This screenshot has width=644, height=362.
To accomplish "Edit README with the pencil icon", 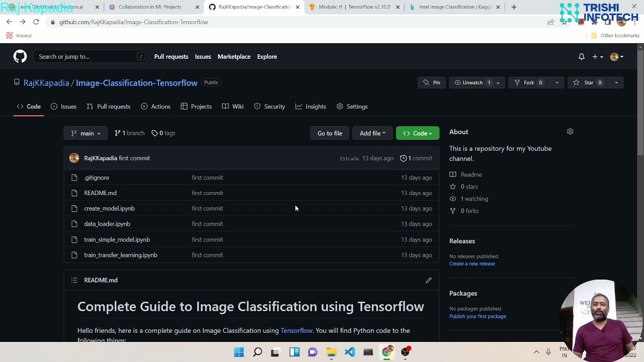I will click(429, 280).
